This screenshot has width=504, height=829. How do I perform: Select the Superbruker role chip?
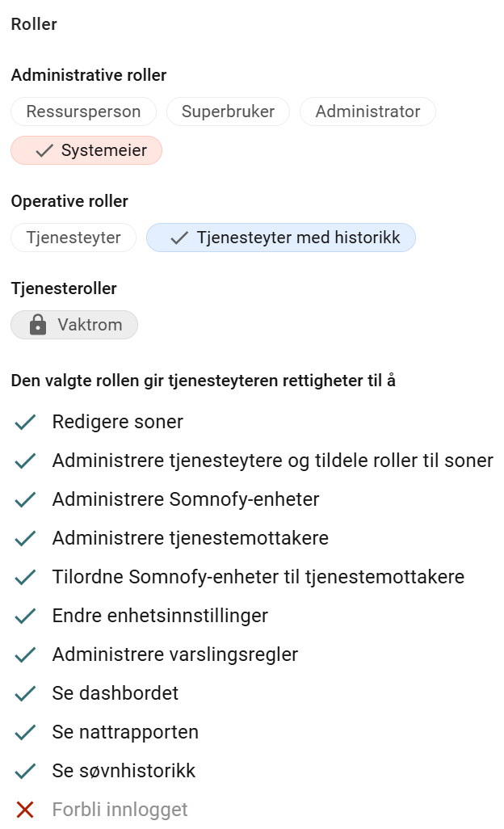[x=229, y=112]
